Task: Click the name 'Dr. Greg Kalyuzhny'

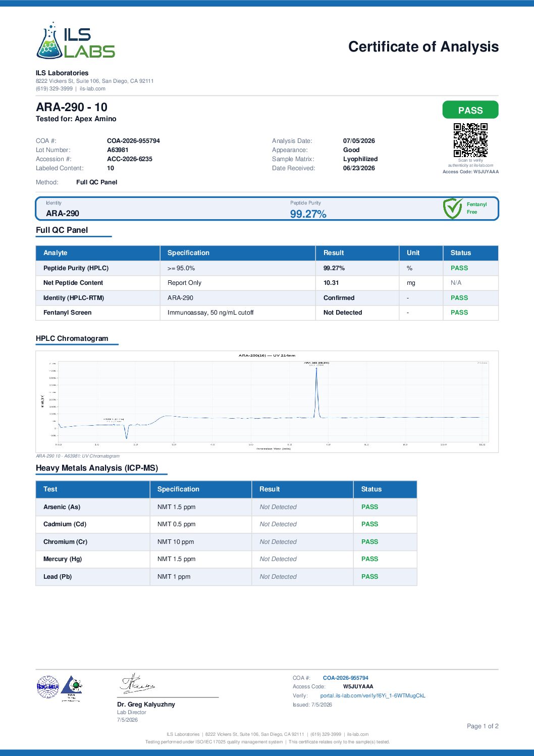Action: (146, 704)
